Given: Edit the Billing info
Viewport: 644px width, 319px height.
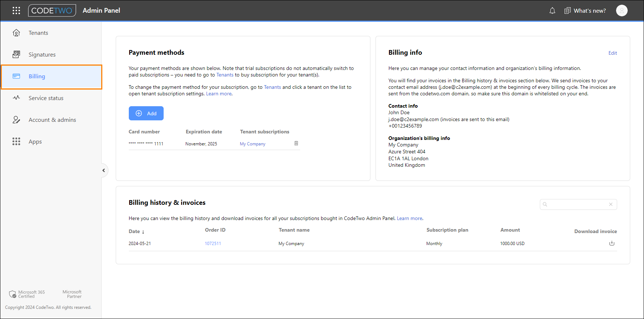Looking at the screenshot, I should tap(612, 53).
